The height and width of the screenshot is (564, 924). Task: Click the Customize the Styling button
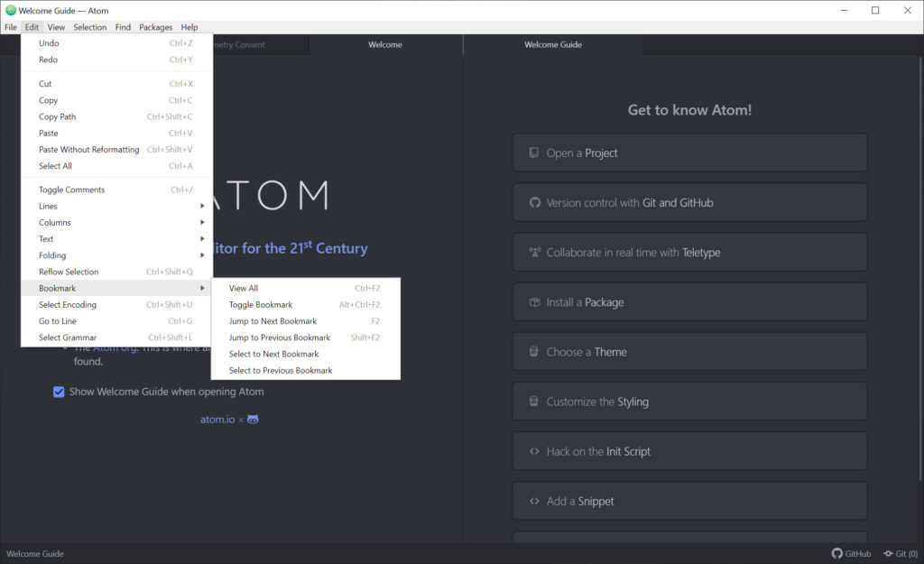coord(689,402)
